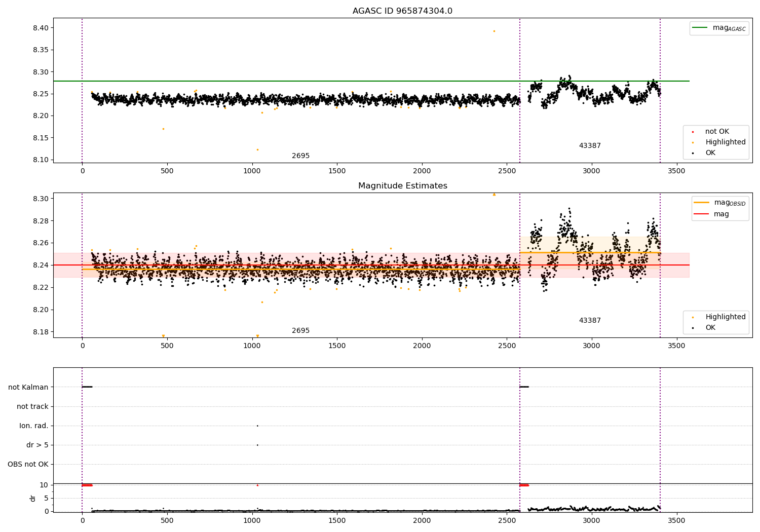Click '43387' label in Magnitude Estimates plot
760x532 pixels.
tap(590, 321)
